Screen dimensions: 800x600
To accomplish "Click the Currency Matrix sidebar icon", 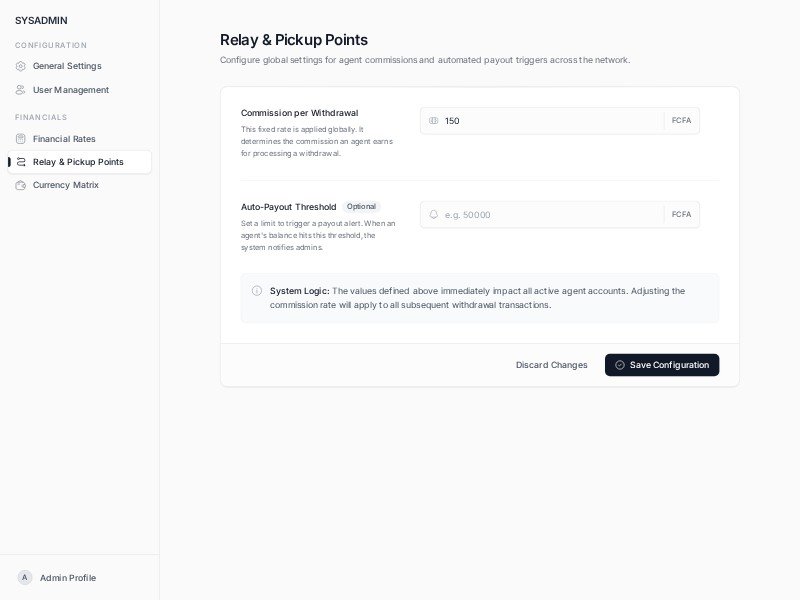I will 21,185.
